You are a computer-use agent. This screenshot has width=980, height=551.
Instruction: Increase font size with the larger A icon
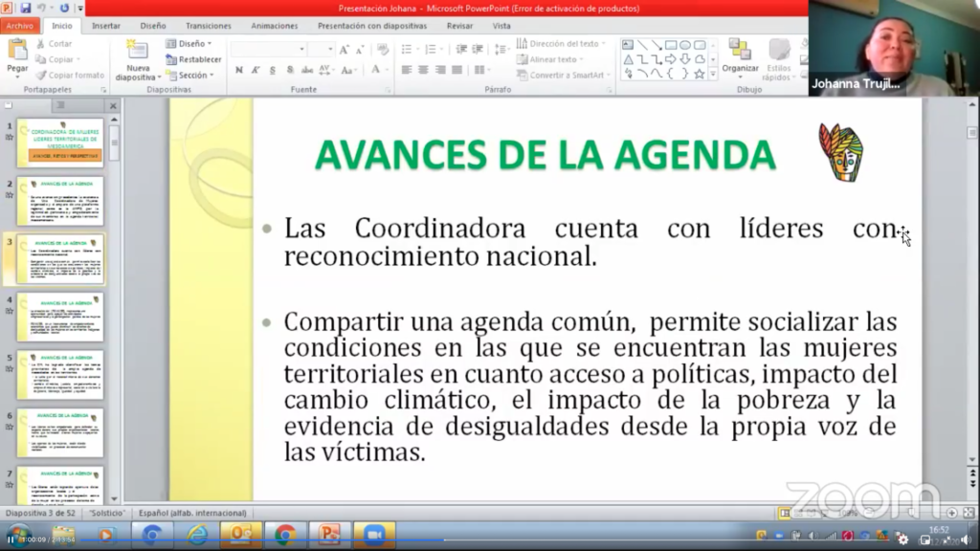coord(344,50)
